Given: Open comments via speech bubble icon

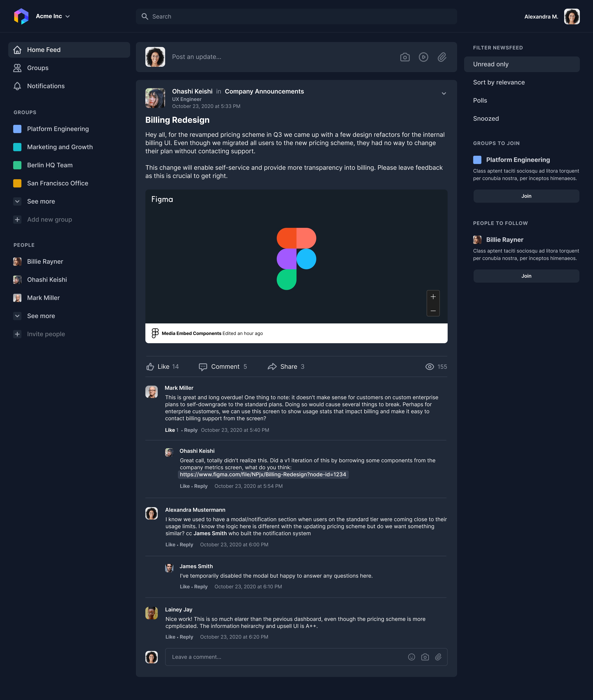Looking at the screenshot, I should 203,367.
